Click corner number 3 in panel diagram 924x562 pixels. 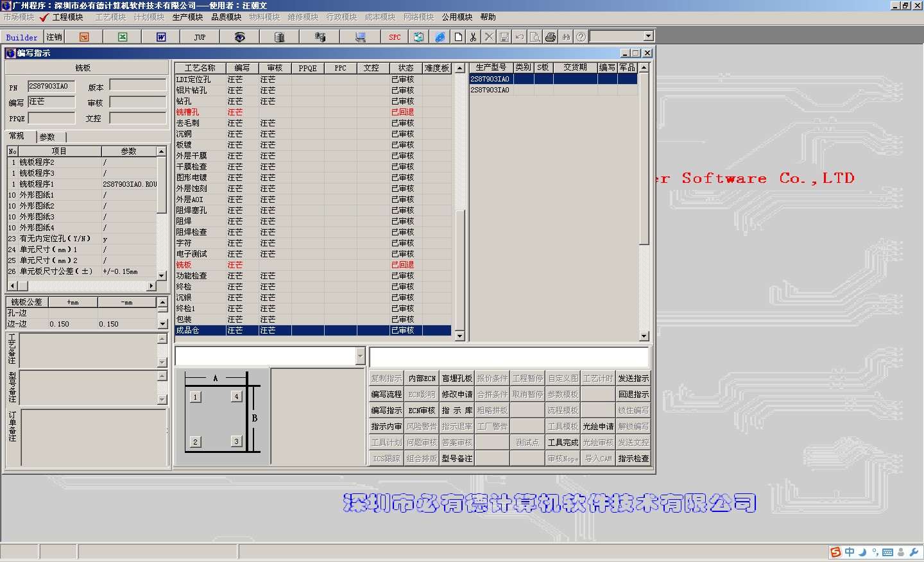[236, 441]
